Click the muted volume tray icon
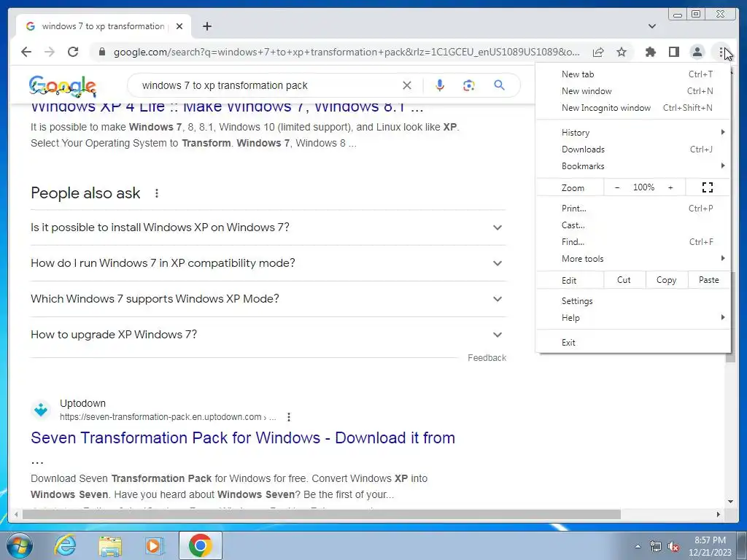This screenshot has height=560, width=747. 673,547
